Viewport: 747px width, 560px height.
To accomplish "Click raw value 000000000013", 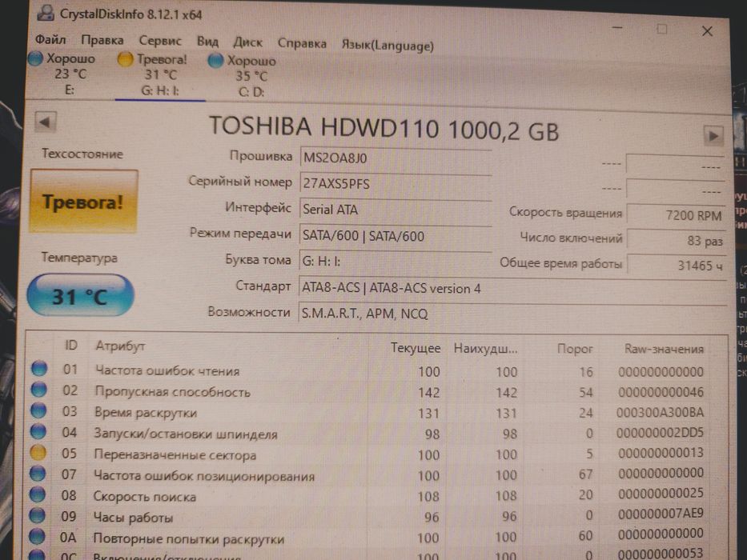I will 661,453.
